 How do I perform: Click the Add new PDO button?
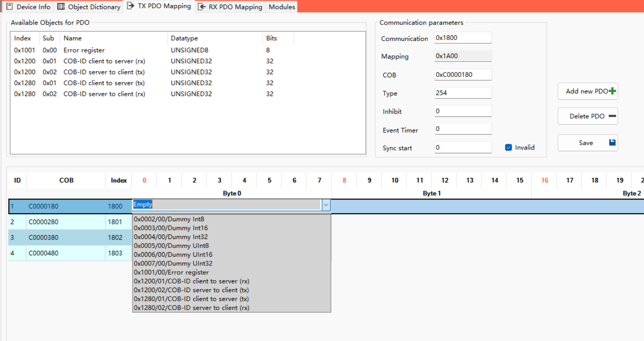point(588,91)
